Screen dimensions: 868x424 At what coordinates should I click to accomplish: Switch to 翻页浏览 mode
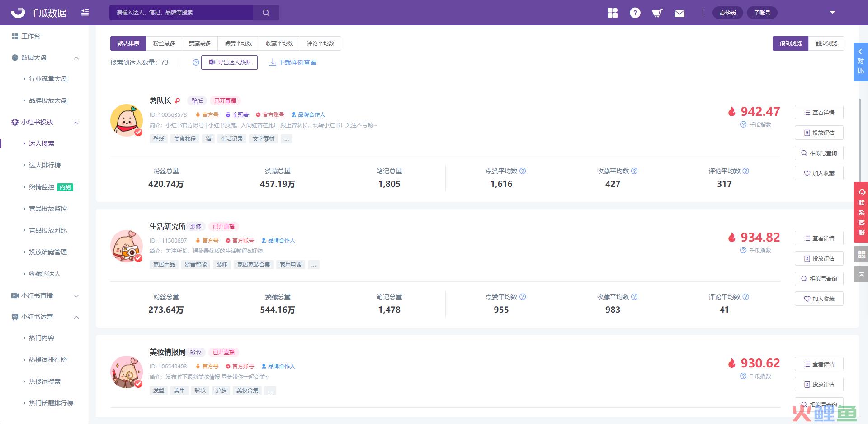[x=826, y=43]
